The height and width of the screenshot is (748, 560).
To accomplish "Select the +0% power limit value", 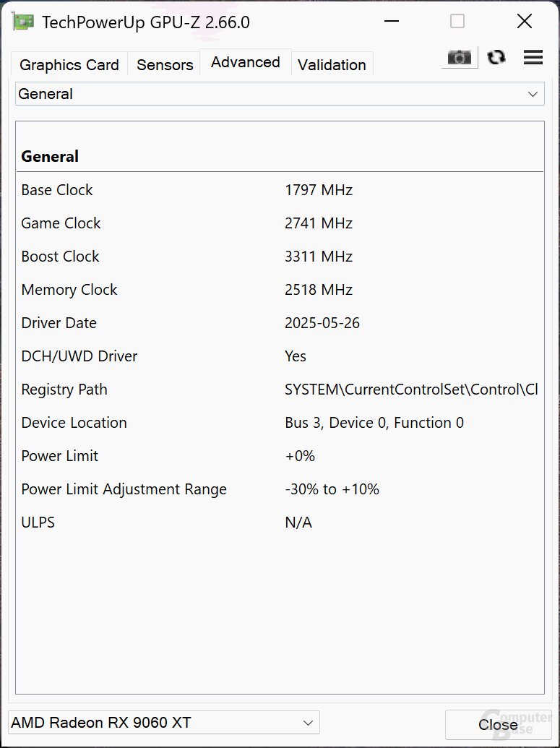I will pyautogui.click(x=300, y=456).
